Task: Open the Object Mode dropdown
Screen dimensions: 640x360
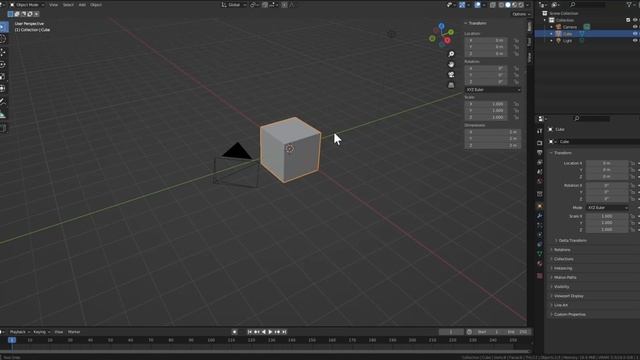Action: point(27,5)
